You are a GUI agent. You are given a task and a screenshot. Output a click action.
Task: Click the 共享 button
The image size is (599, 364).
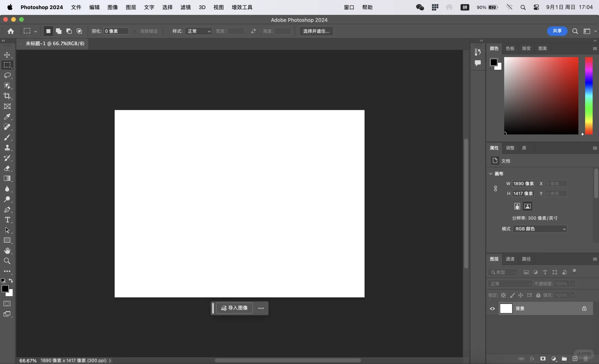tap(557, 31)
